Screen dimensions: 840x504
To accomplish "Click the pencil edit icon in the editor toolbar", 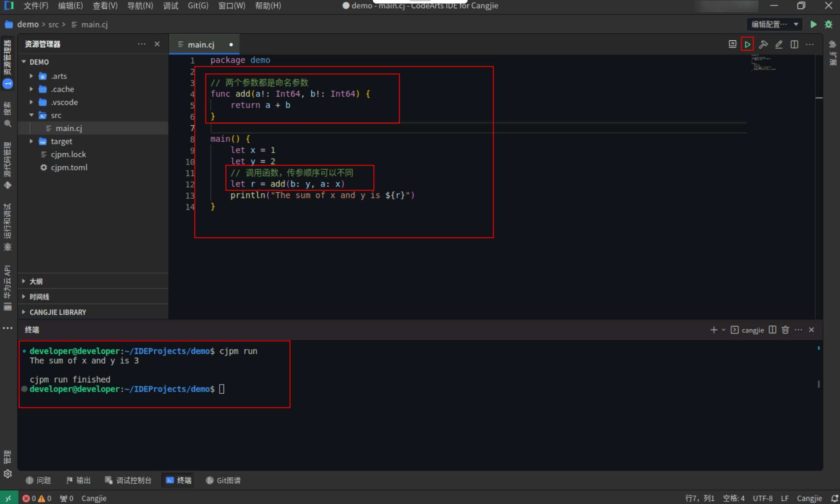I will pyautogui.click(x=779, y=44).
